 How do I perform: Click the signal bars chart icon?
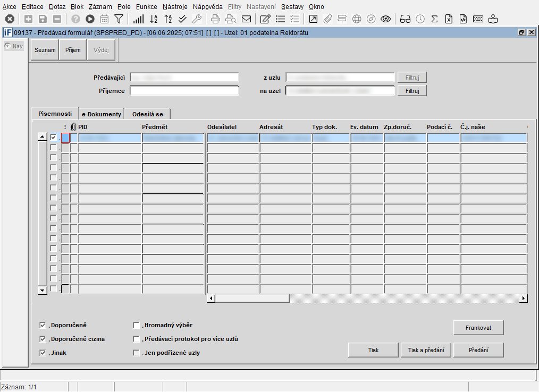138,19
